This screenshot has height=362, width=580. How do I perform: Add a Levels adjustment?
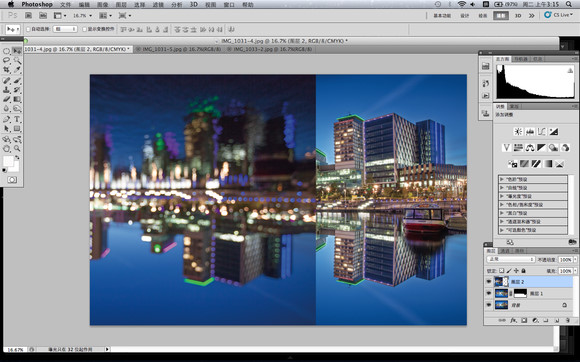pyautogui.click(x=530, y=132)
